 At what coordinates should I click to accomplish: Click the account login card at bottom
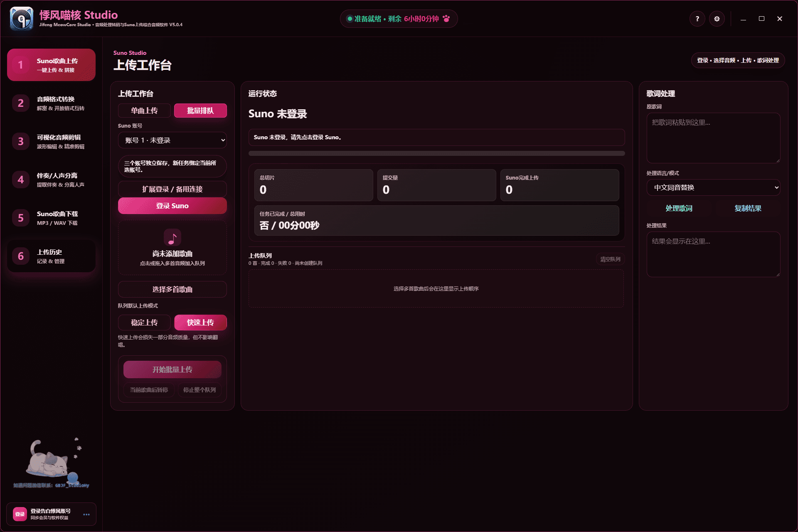coord(51,514)
